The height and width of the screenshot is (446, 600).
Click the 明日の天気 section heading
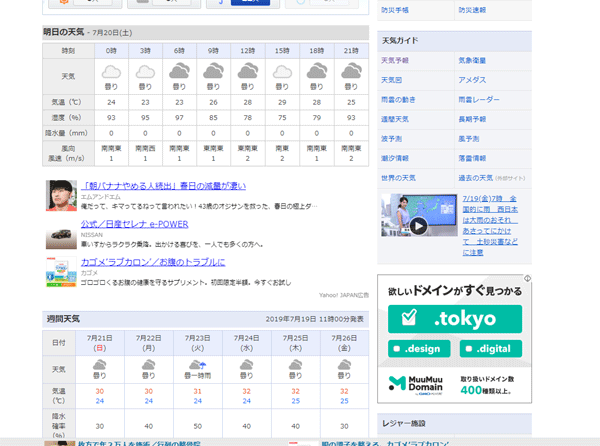coord(63,32)
